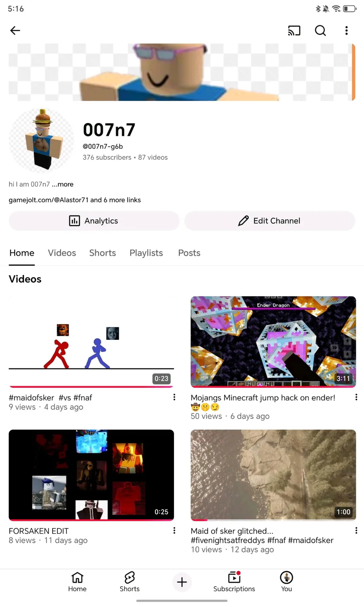Open options menu for #maidofsker #vs #fnaf video
The width and height of the screenshot is (364, 607).
pyautogui.click(x=174, y=397)
